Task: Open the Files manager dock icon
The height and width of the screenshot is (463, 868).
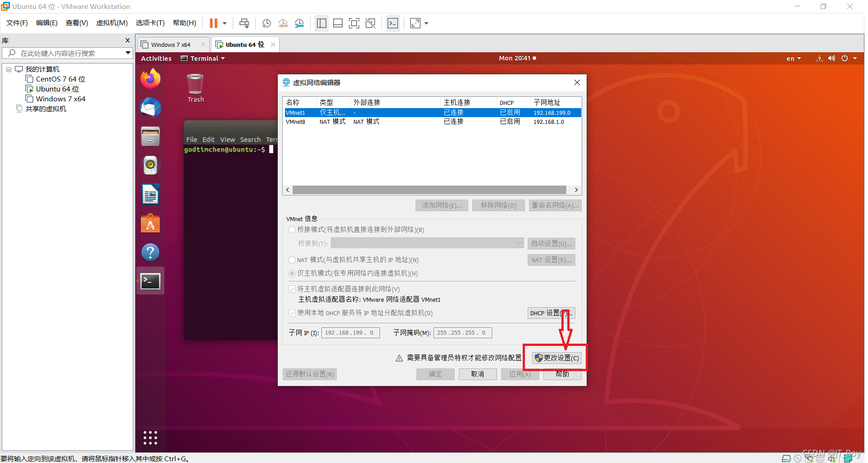Action: click(x=150, y=136)
